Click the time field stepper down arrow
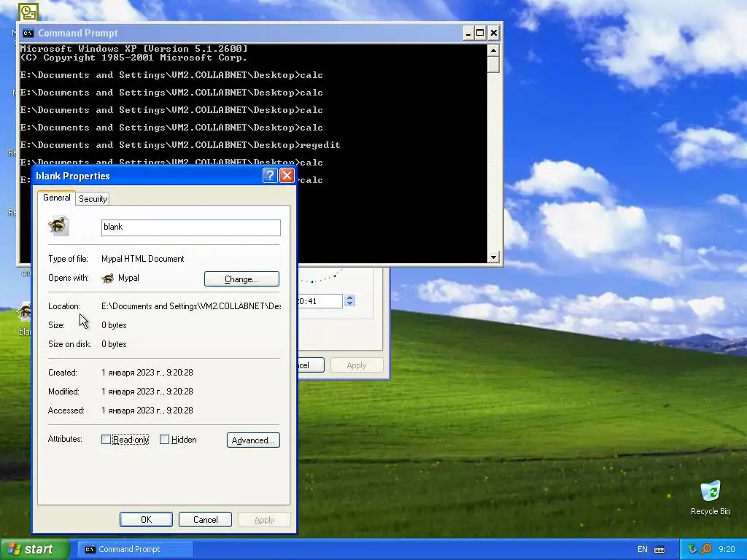This screenshot has height=560, width=747. coord(350,304)
